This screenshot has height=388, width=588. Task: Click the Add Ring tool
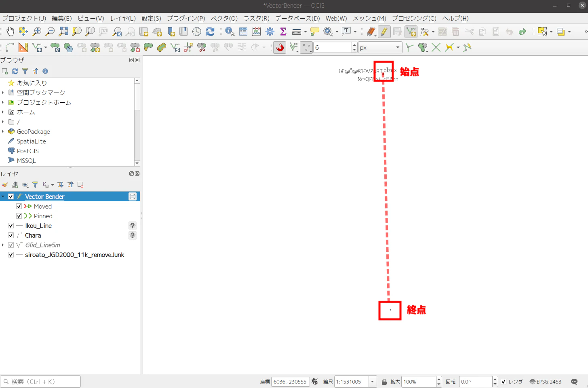(82, 47)
